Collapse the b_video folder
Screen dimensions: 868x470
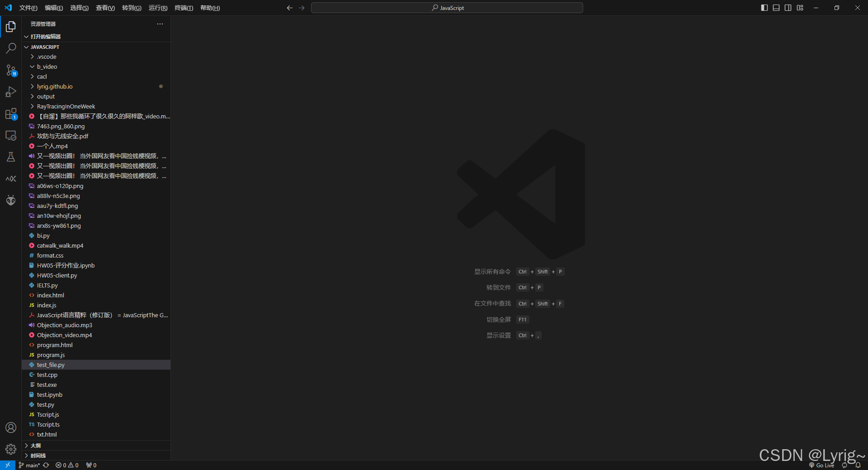click(x=96, y=66)
